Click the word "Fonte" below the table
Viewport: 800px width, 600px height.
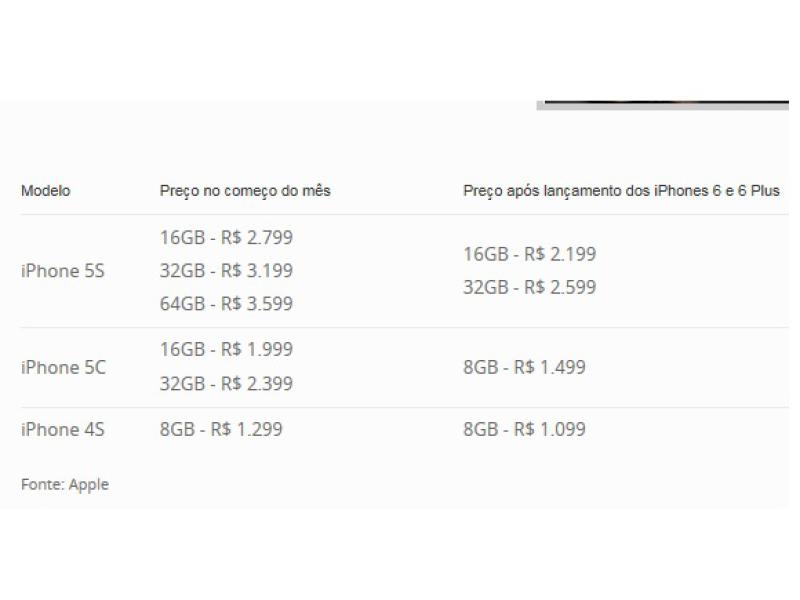[x=42, y=484]
